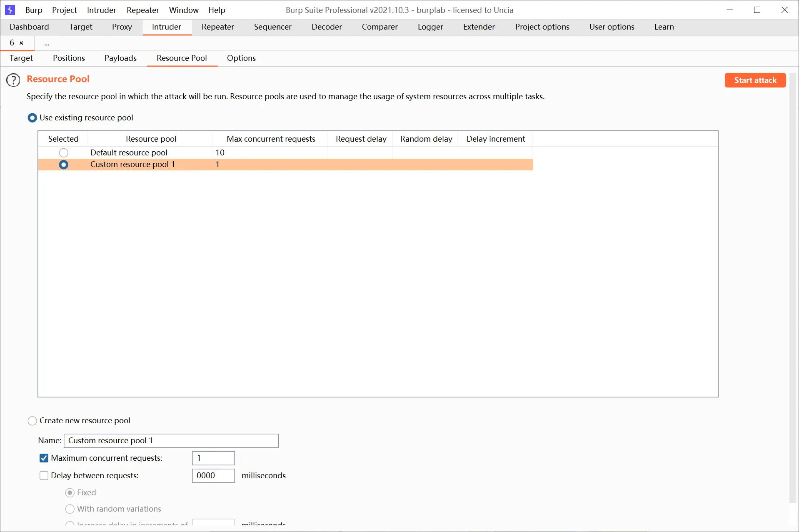This screenshot has height=532, width=799.
Task: Sort by Request delay column header
Action: (x=361, y=139)
